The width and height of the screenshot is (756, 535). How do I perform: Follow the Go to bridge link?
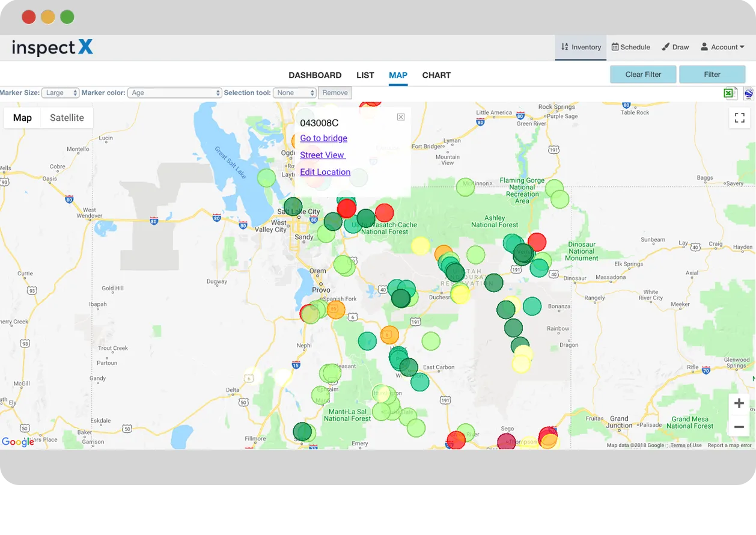(x=323, y=138)
